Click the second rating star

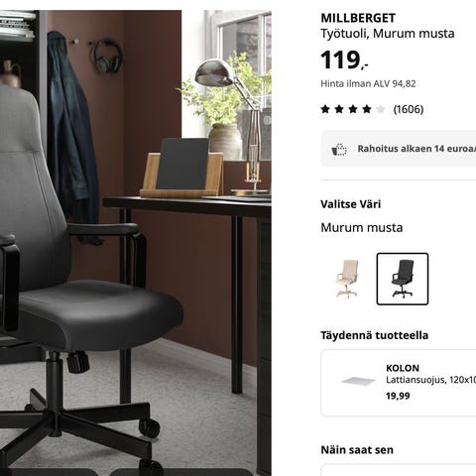[339, 109]
